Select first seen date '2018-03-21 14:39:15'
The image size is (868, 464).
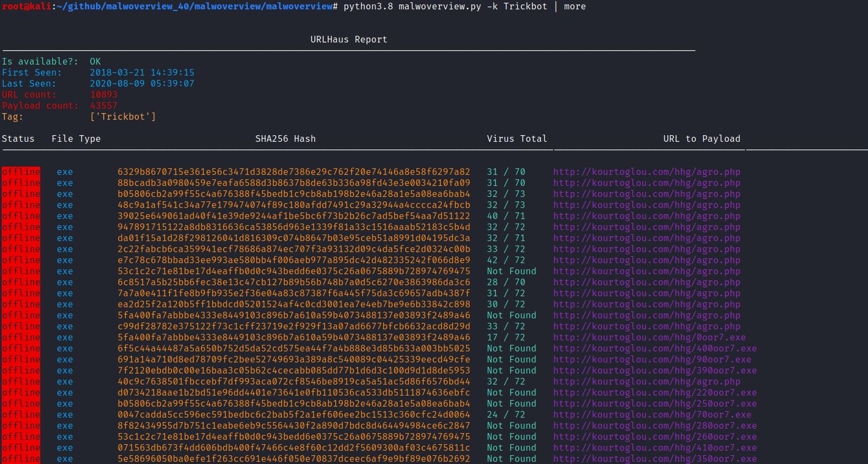pos(142,73)
